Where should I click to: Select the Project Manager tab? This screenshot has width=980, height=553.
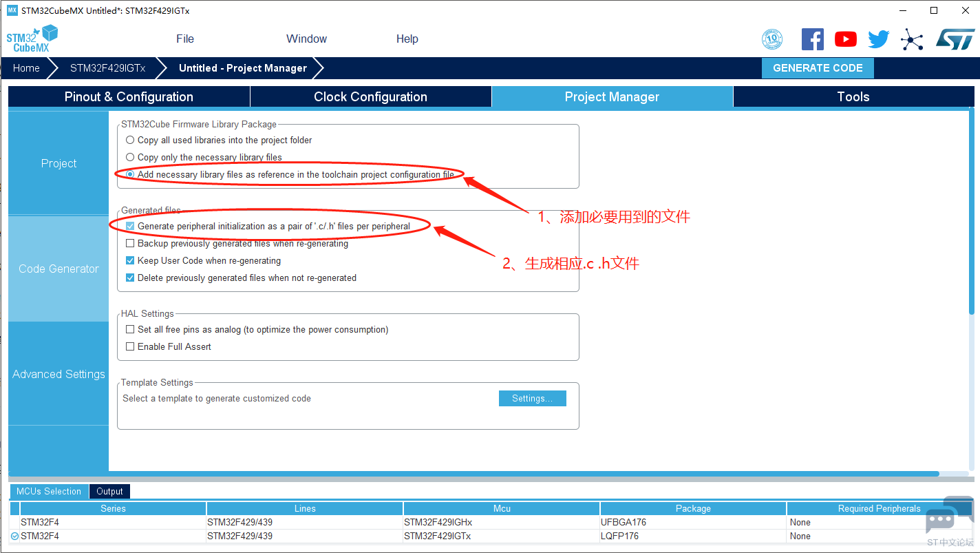pyautogui.click(x=612, y=96)
